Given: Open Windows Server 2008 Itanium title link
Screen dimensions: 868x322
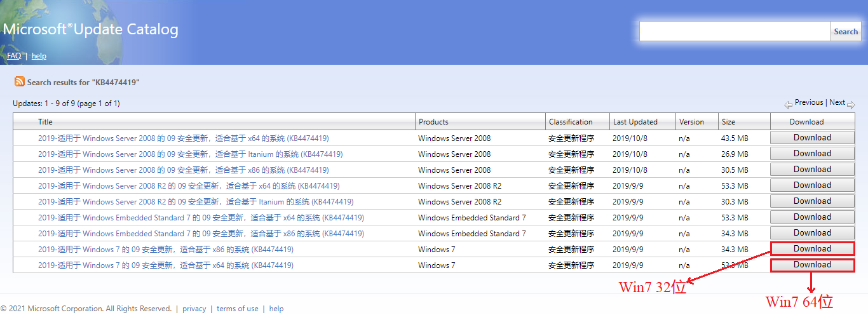Looking at the screenshot, I should coord(190,154).
